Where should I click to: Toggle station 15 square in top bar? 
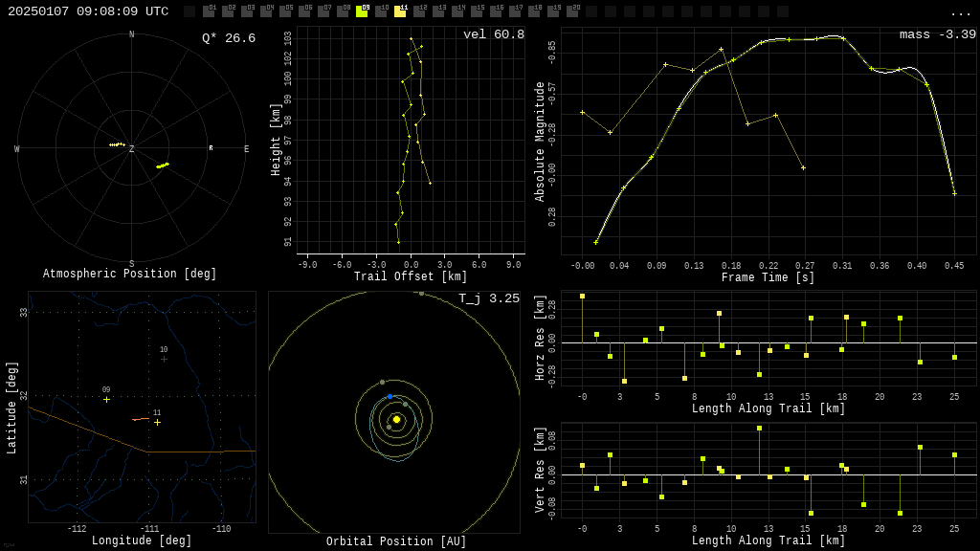click(x=477, y=11)
